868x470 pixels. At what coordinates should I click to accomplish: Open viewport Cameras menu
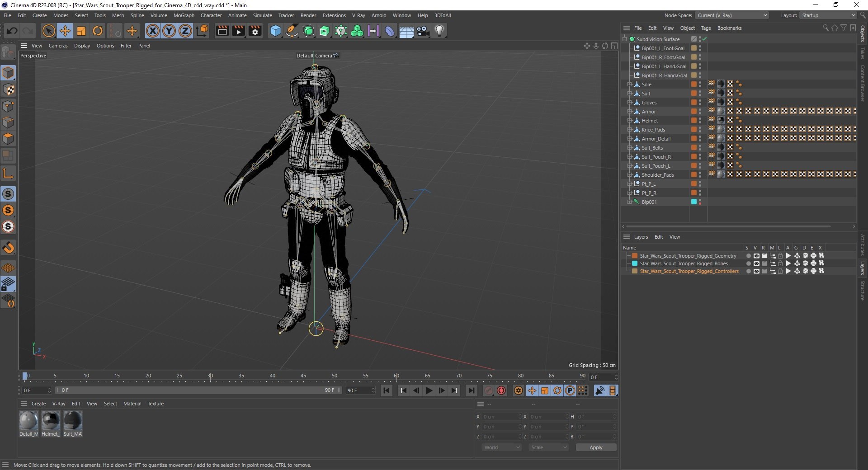pos(58,46)
